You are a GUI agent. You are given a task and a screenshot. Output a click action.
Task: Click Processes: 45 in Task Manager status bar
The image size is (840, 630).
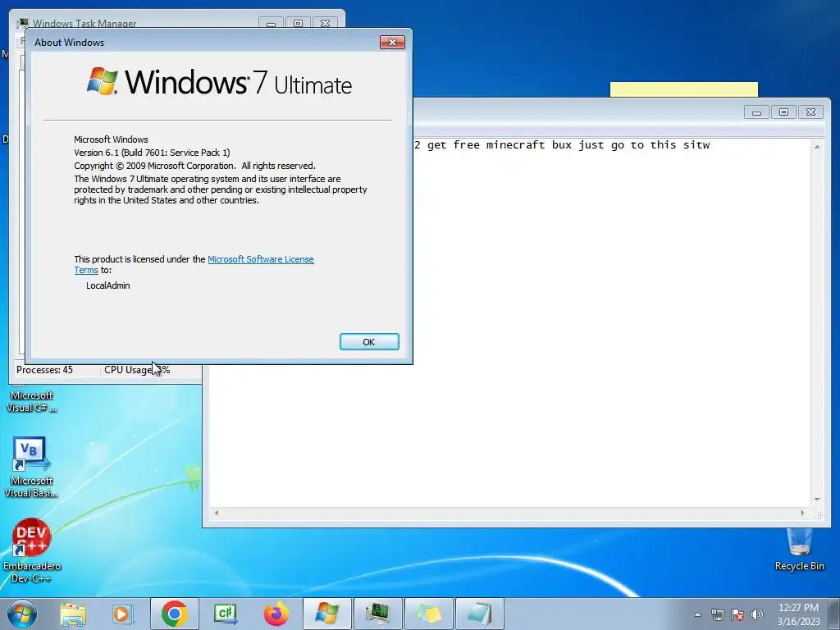[44, 370]
